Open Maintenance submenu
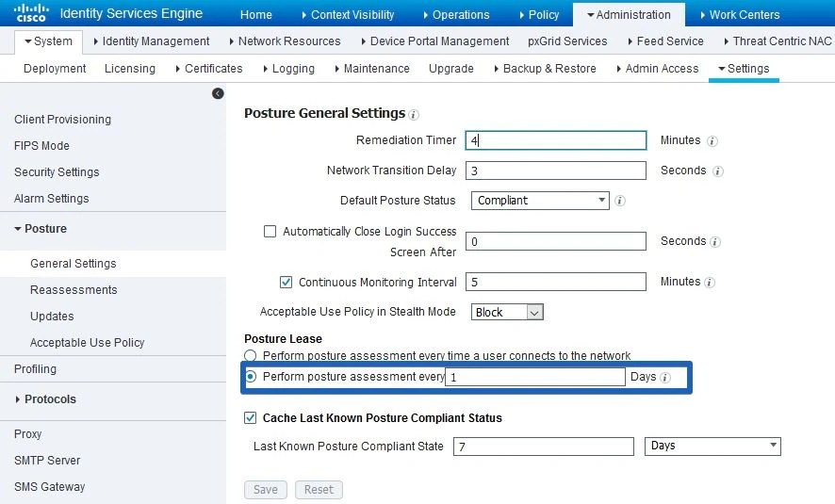 click(372, 69)
